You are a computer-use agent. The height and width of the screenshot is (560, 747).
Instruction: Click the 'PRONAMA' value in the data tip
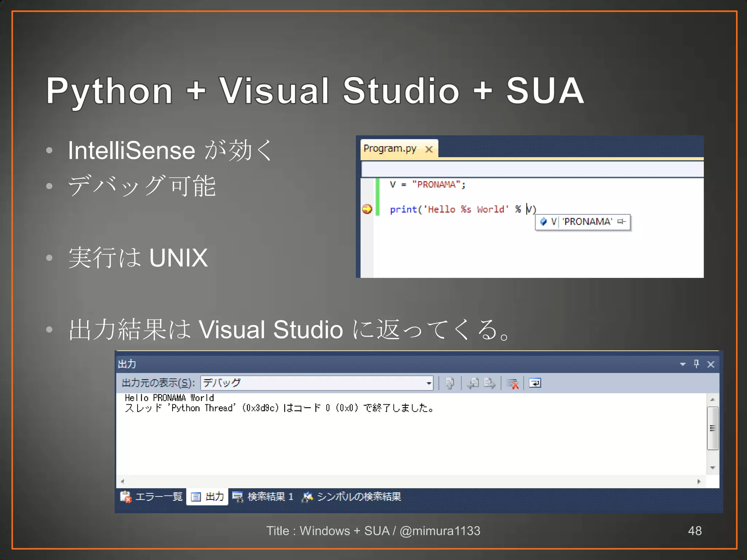click(587, 221)
